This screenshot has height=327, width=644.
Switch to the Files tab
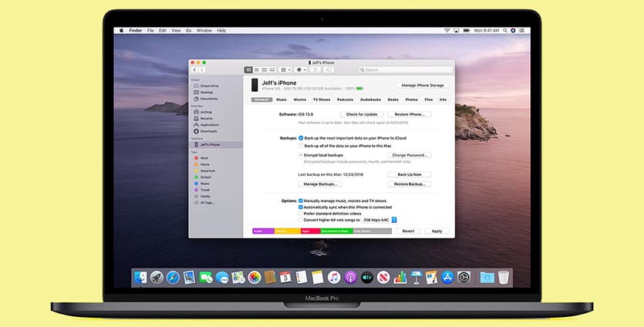(428, 99)
